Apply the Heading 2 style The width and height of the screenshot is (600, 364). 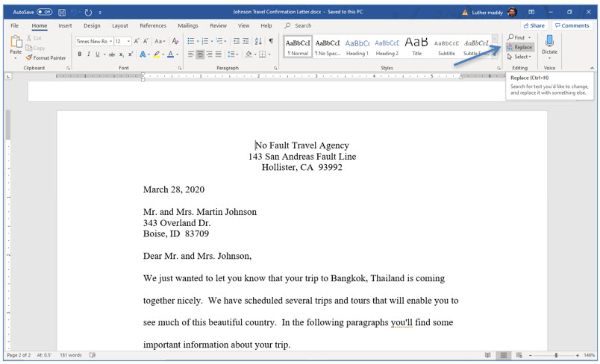387,47
